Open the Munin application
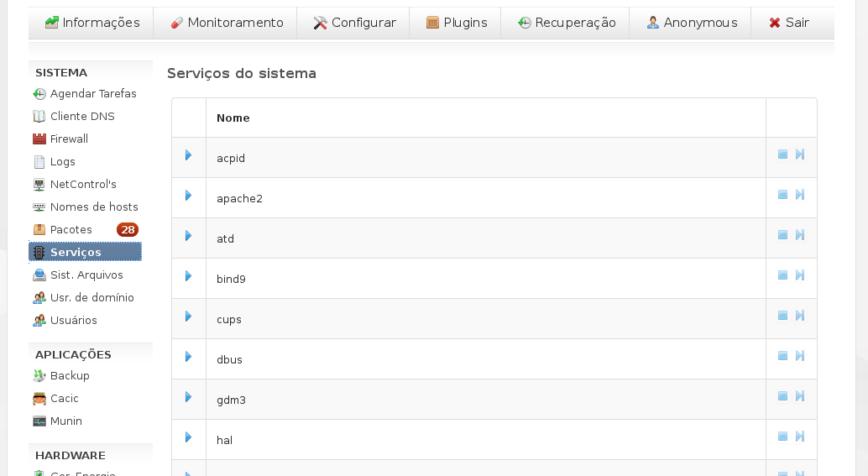Screen dimensions: 868x476 (x=58, y=421)
